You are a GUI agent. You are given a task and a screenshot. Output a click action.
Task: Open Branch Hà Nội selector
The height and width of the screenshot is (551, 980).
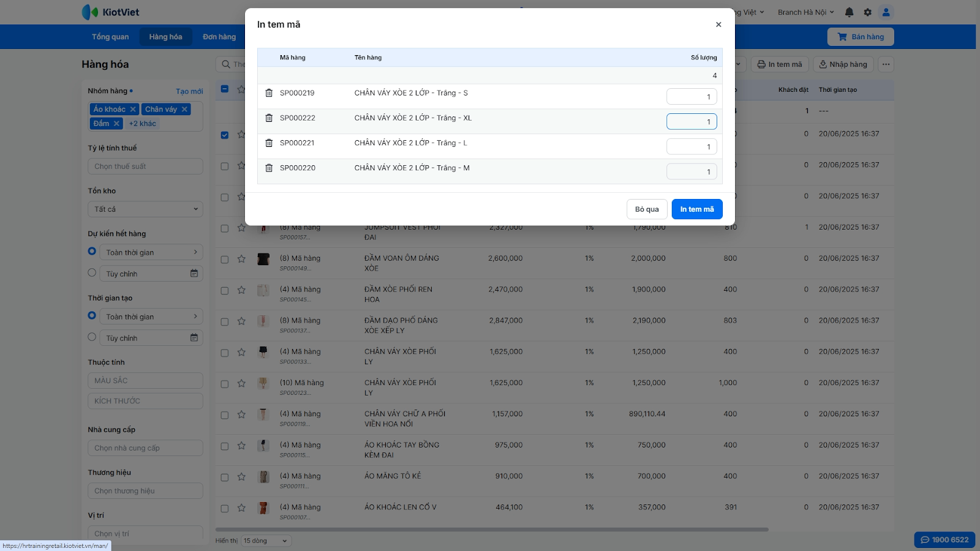click(805, 12)
